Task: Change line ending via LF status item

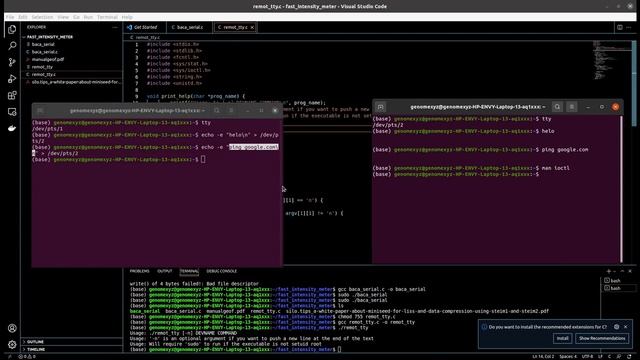Action: click(x=600, y=357)
